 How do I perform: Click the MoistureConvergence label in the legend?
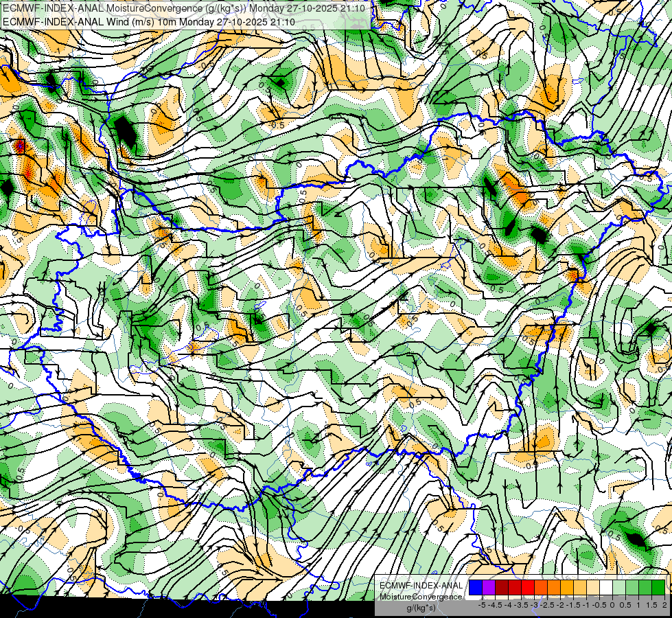click(x=421, y=597)
